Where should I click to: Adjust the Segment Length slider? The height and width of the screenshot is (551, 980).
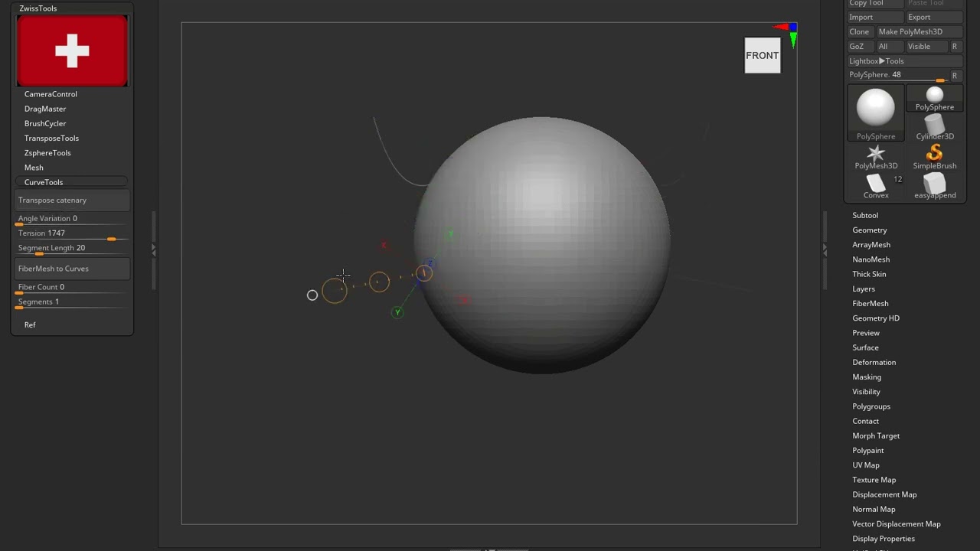[x=72, y=249]
